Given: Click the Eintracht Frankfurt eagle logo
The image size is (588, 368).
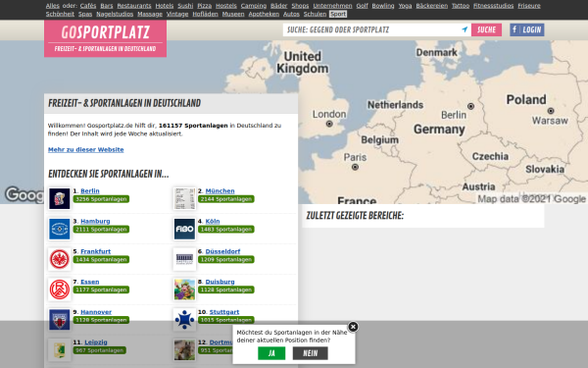Looking at the screenshot, I should click(59, 259).
